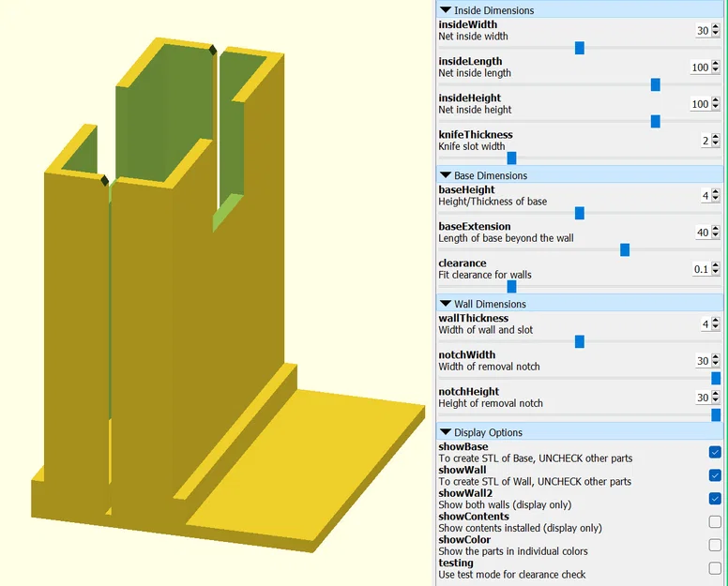Viewport: 728px width, 586px height.
Task: Click 'Show both walls (display only)' text
Action: point(505,504)
